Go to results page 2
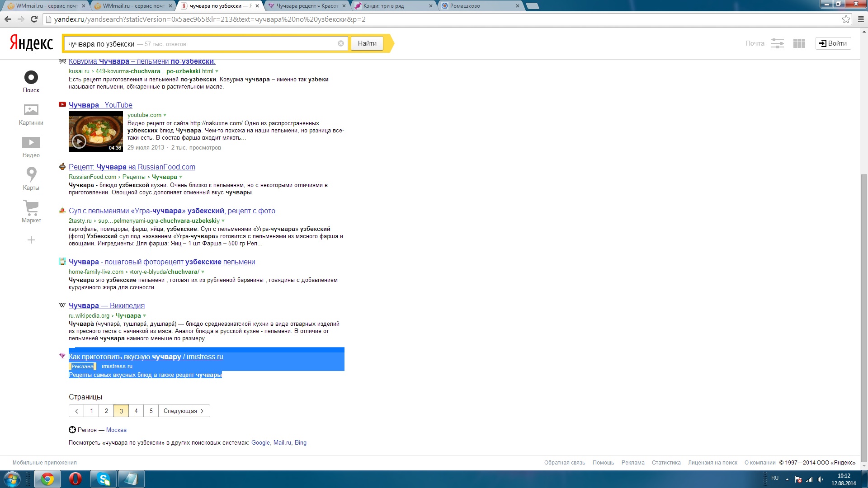 106,411
